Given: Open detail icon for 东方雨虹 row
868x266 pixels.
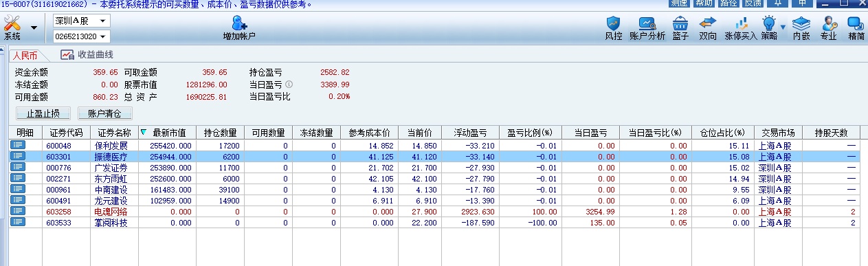Looking at the screenshot, I should pos(17,178).
